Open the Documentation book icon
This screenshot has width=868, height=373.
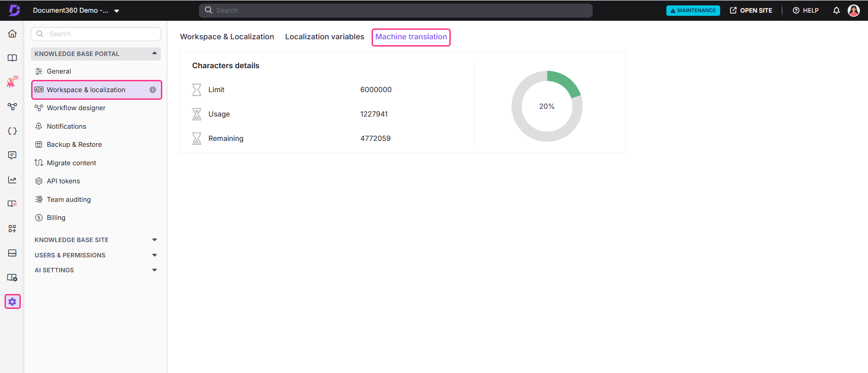tap(12, 58)
